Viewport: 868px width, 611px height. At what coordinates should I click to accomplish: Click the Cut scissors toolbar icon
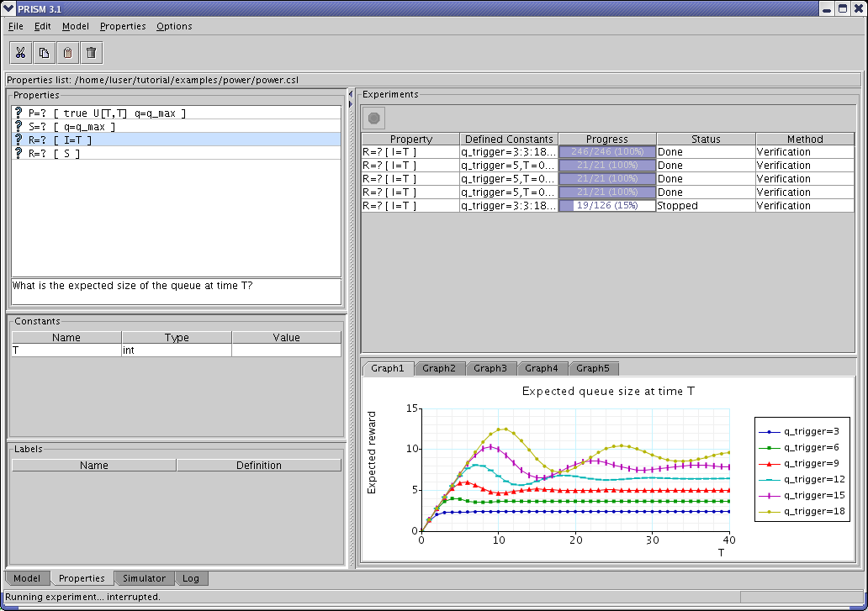[x=20, y=53]
